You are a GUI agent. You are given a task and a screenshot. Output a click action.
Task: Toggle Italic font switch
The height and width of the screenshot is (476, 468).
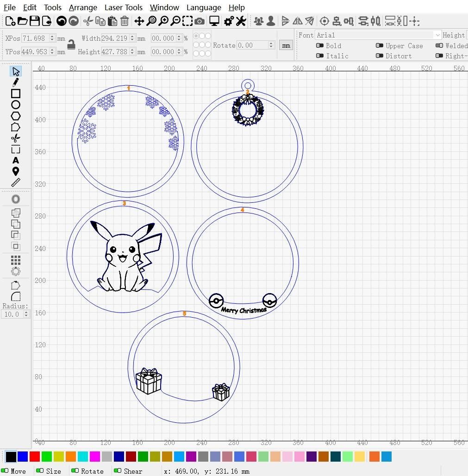[x=319, y=56]
